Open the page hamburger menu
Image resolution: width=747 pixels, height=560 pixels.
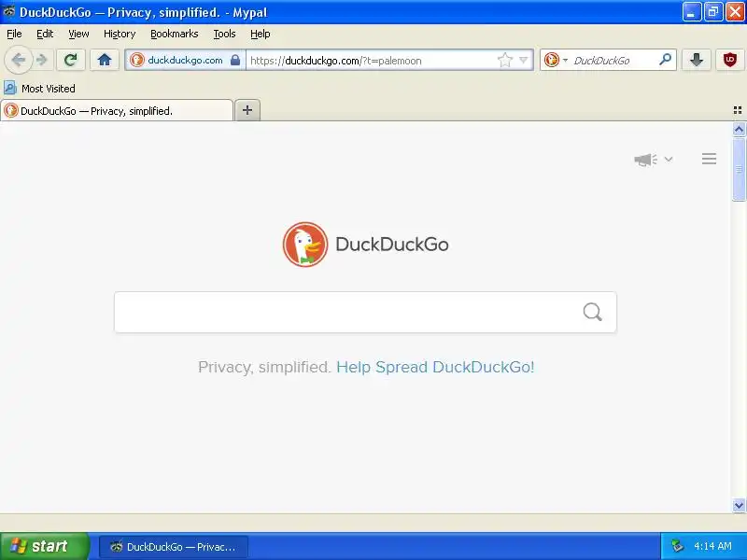709,159
